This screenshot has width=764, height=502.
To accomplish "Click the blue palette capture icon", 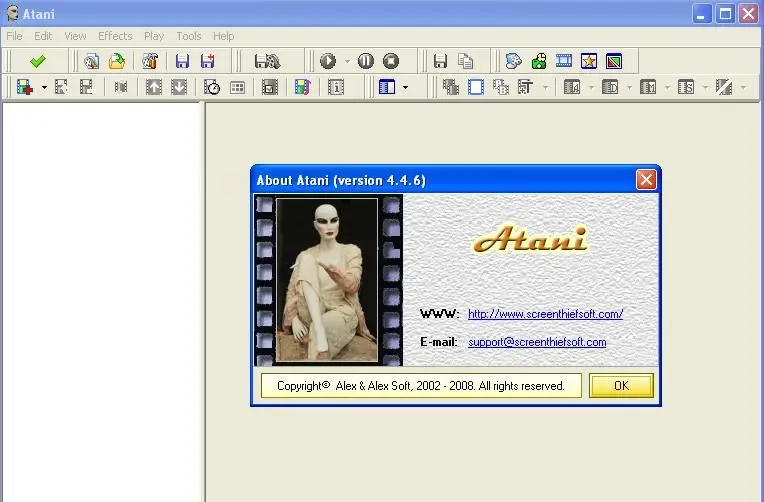I will click(514, 61).
